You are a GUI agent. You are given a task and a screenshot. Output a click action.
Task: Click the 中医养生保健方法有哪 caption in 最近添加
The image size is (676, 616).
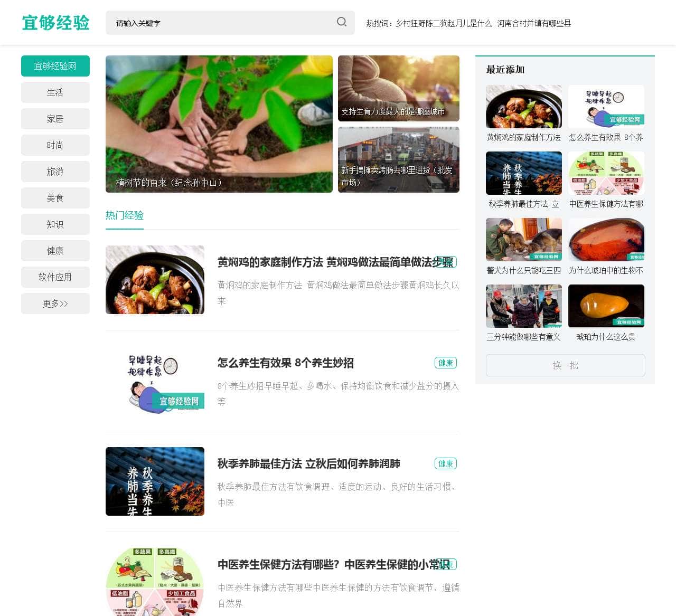(x=606, y=204)
